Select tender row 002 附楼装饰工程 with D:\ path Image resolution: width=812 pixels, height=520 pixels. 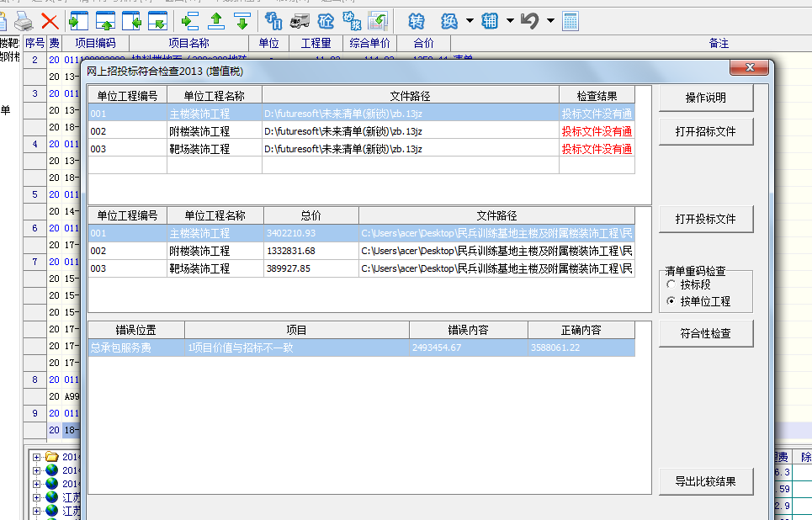click(362, 131)
